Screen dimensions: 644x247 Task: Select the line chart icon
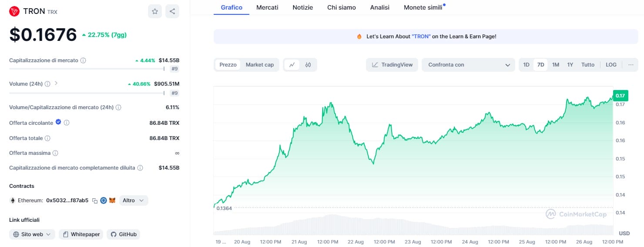pyautogui.click(x=292, y=65)
